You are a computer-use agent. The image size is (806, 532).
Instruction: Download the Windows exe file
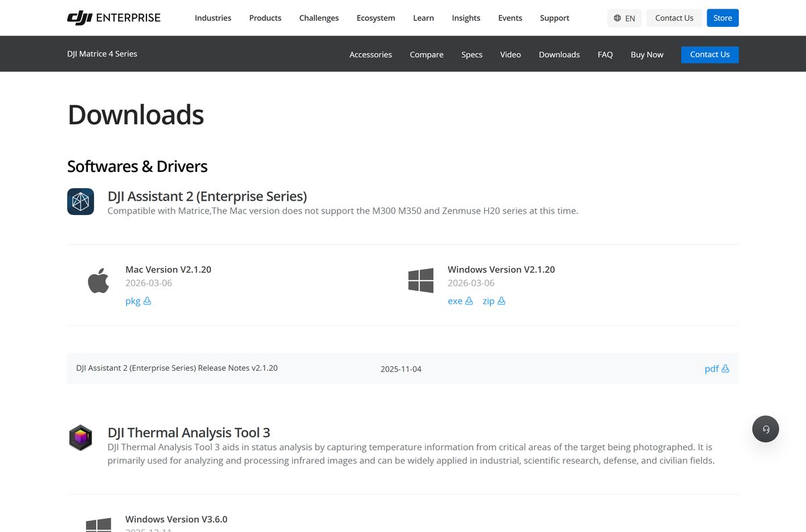[x=461, y=301]
